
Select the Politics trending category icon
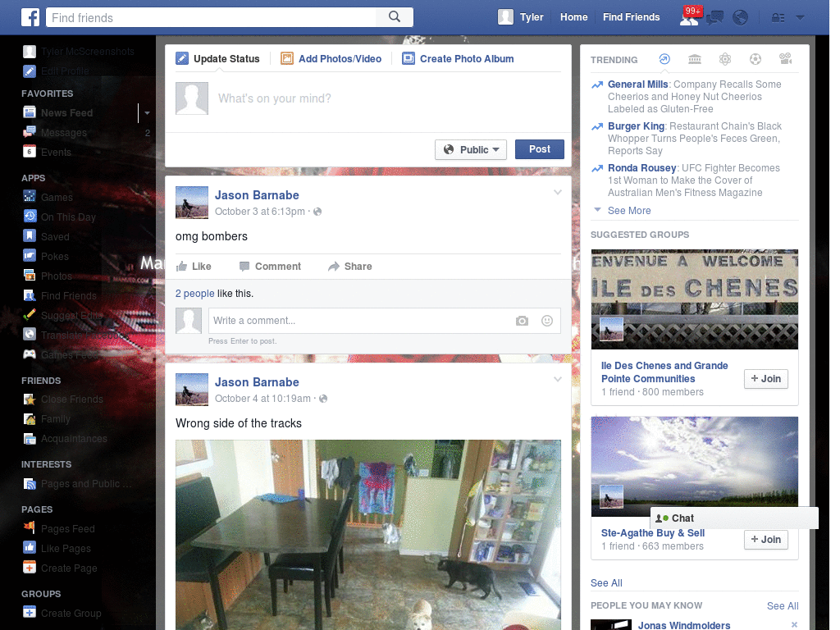695,59
